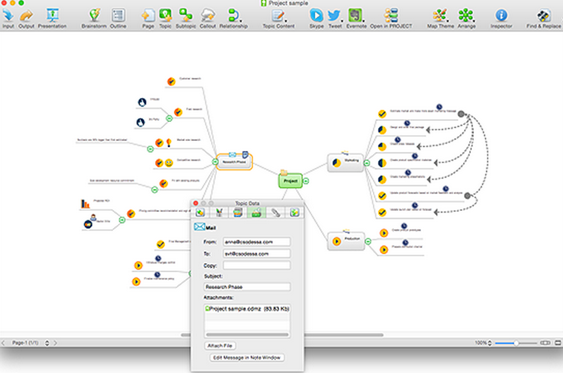Viewport: 563px width, 373px height.
Task: Click the lightbulb icon on Market size research
Action: coord(169,143)
